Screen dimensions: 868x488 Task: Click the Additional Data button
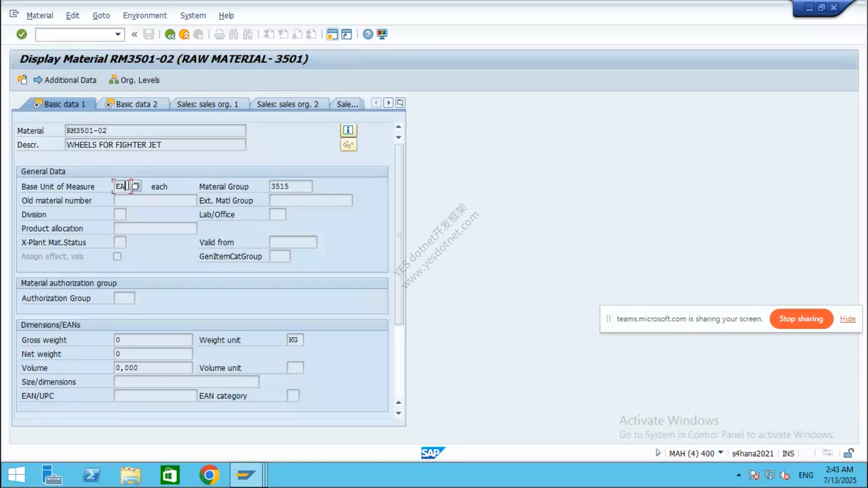[65, 80]
